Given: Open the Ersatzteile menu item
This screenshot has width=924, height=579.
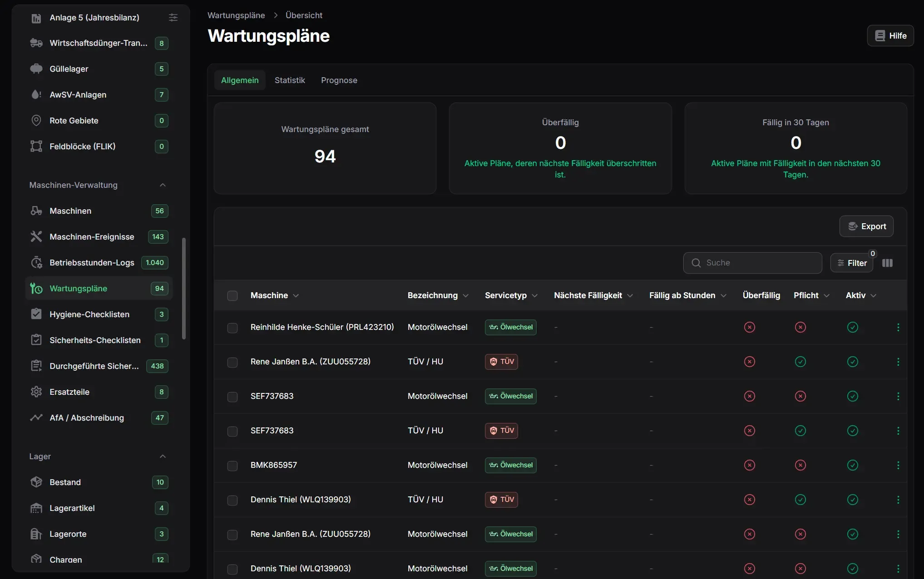Looking at the screenshot, I should [99, 392].
